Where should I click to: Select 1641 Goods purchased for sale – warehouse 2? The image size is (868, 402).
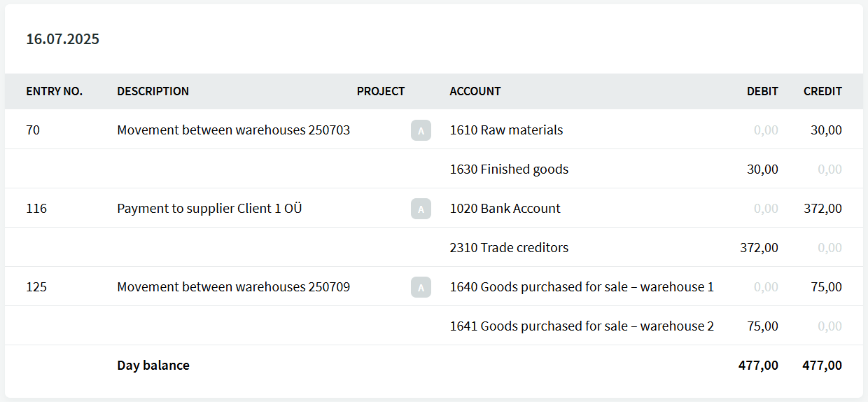(581, 326)
